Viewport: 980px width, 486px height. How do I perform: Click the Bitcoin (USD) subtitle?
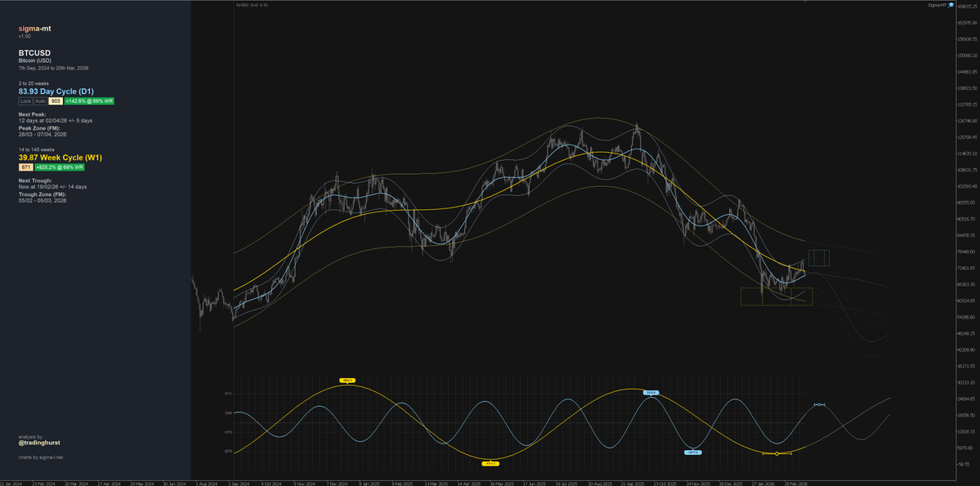pyautogui.click(x=35, y=60)
